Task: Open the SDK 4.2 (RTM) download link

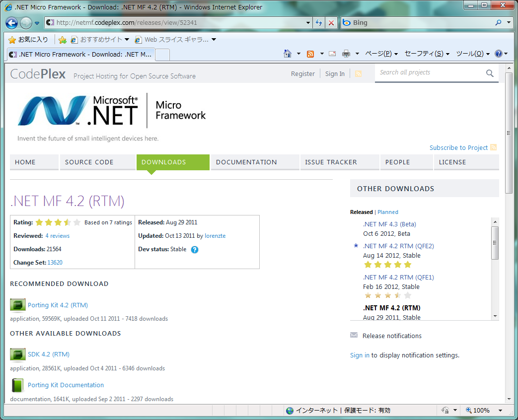Action: click(49, 354)
